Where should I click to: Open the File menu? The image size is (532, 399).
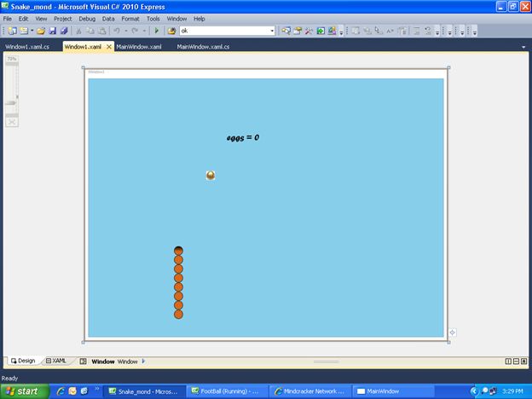[8, 19]
